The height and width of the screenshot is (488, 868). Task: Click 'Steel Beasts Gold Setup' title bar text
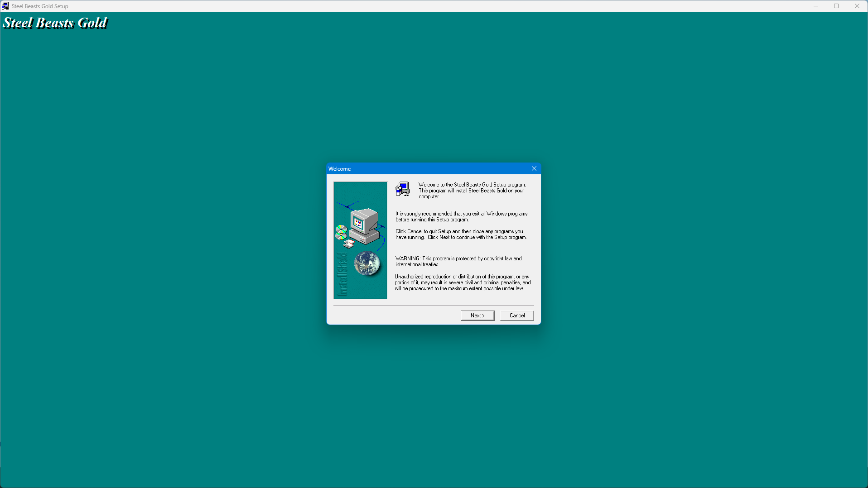(40, 6)
